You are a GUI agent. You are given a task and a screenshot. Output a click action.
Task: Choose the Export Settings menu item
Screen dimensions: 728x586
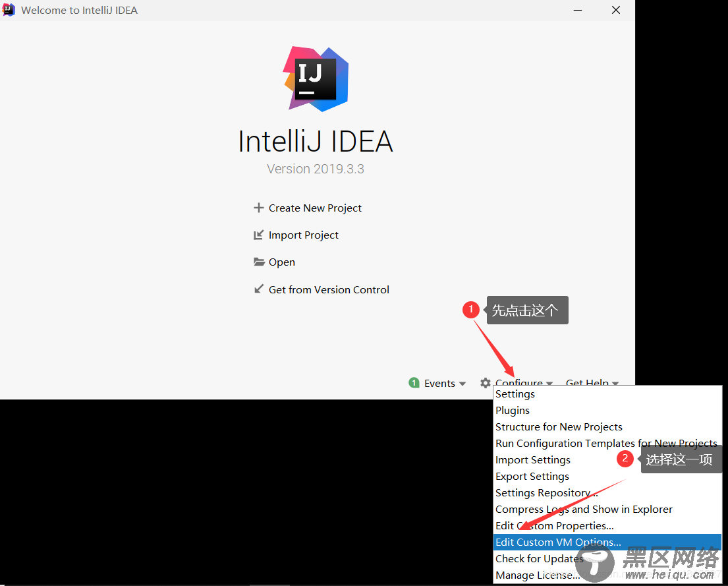tap(607, 477)
